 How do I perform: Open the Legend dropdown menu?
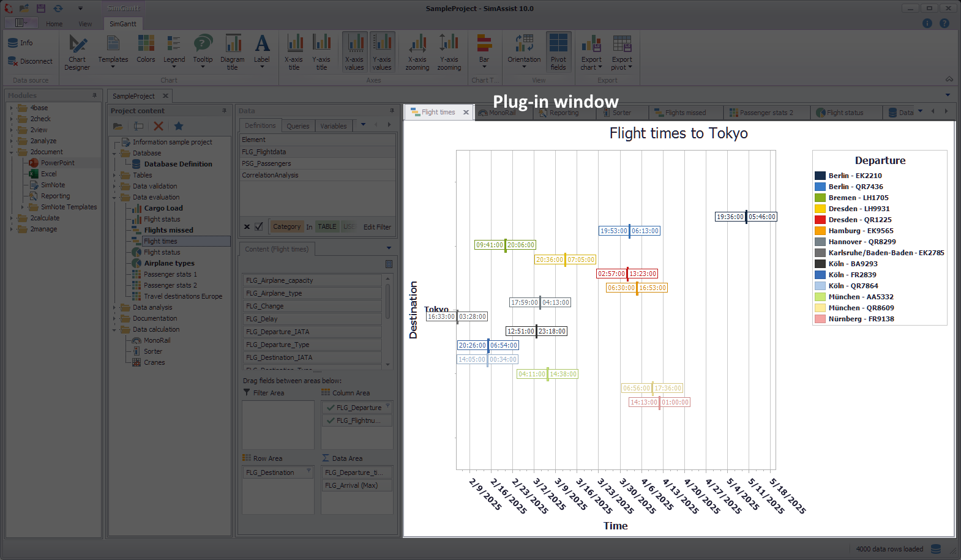174,51
